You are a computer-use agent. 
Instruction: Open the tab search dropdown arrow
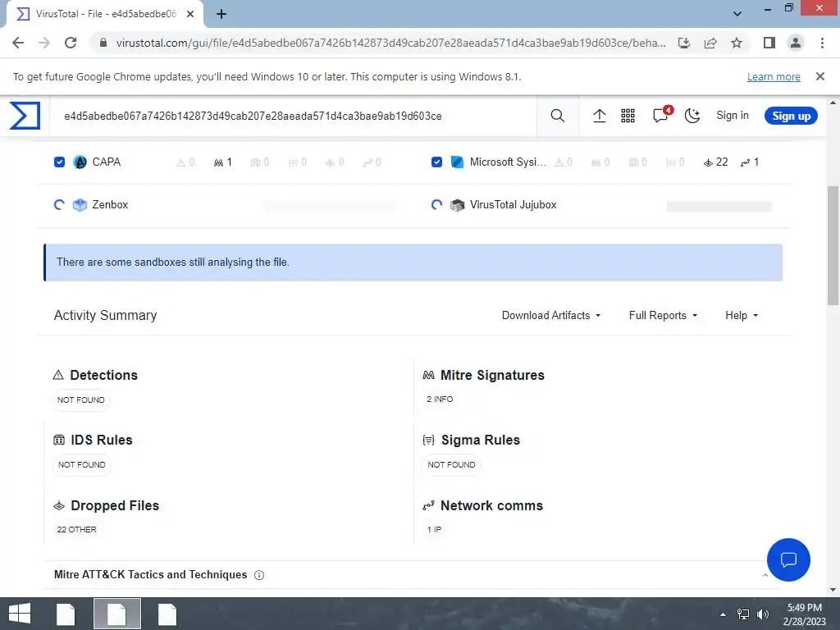737,14
